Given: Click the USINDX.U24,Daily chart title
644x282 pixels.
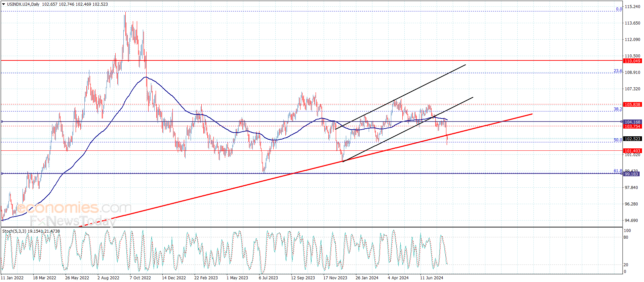Looking at the screenshot, I should pyautogui.click(x=23, y=4).
